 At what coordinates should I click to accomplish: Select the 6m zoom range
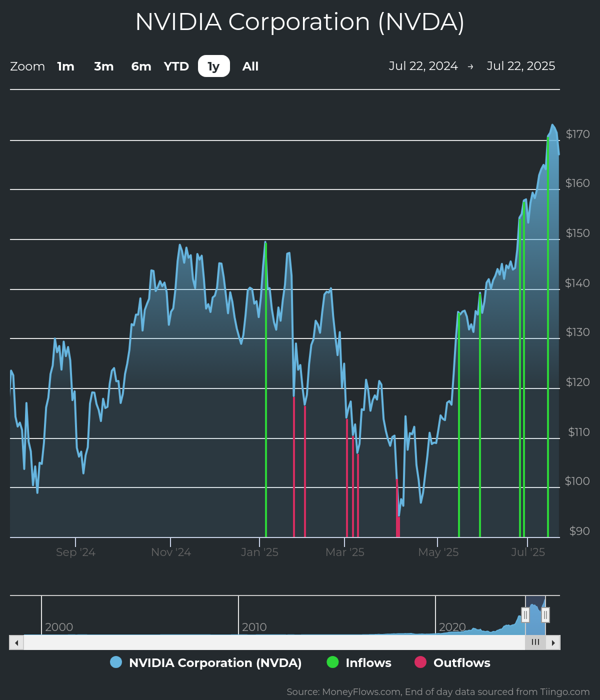click(141, 66)
